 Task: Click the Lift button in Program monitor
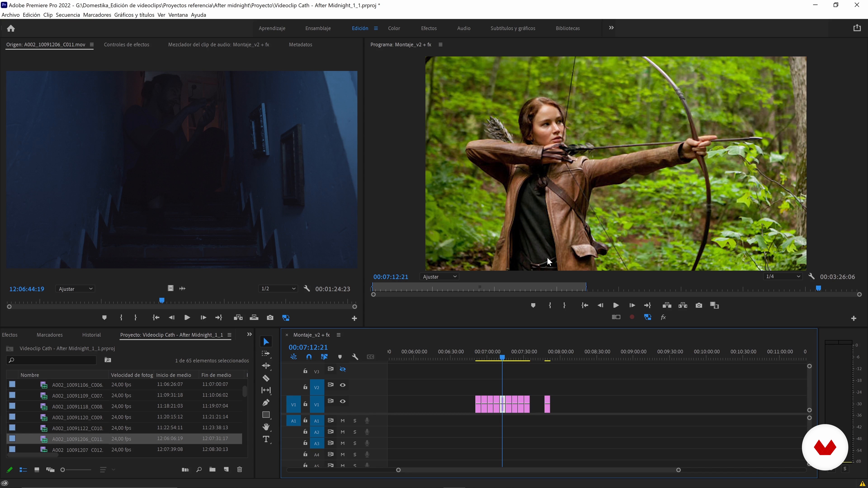[x=667, y=305]
